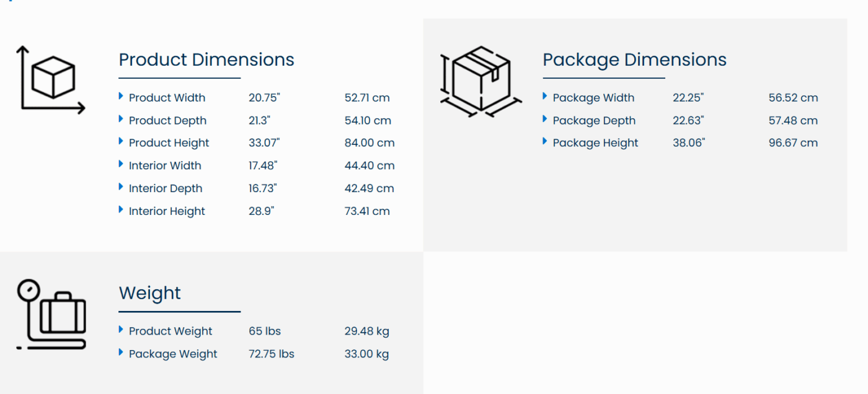868x394 pixels.
Task: Click the Package Depth label
Action: tap(594, 121)
